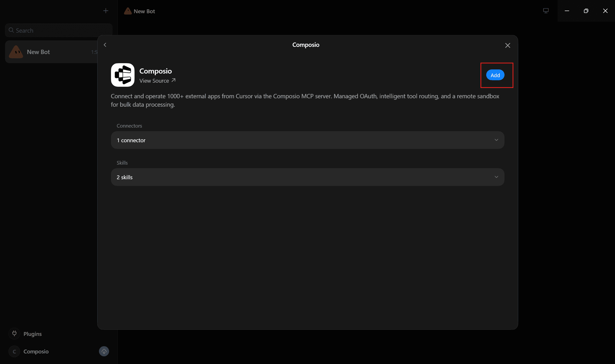The image size is (615, 364).
Task: Close the application window
Action: (x=605, y=11)
